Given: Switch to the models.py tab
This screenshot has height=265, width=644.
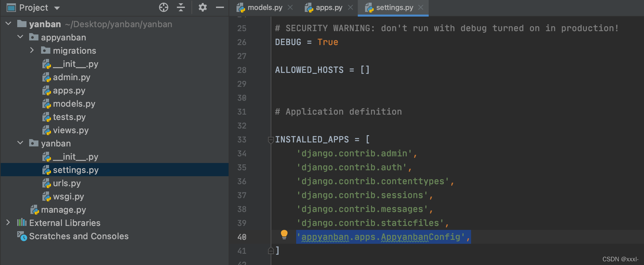Looking at the screenshot, I should coord(265,8).
